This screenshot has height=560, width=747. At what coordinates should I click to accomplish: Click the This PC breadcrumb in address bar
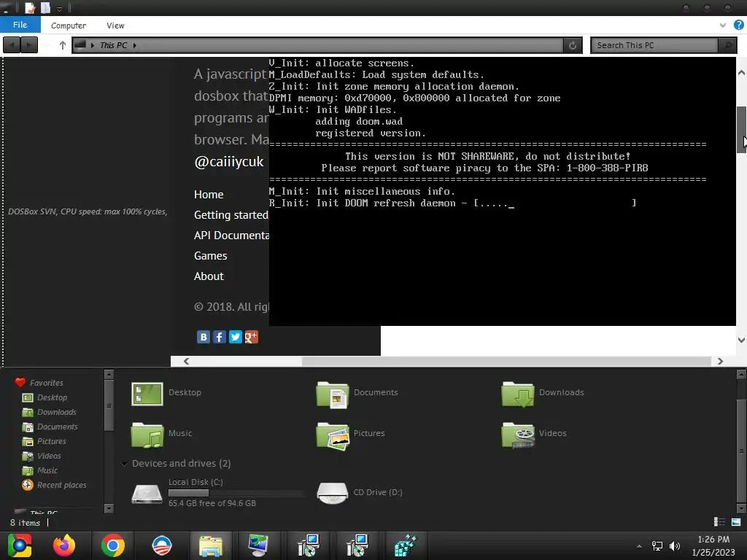[x=113, y=45]
